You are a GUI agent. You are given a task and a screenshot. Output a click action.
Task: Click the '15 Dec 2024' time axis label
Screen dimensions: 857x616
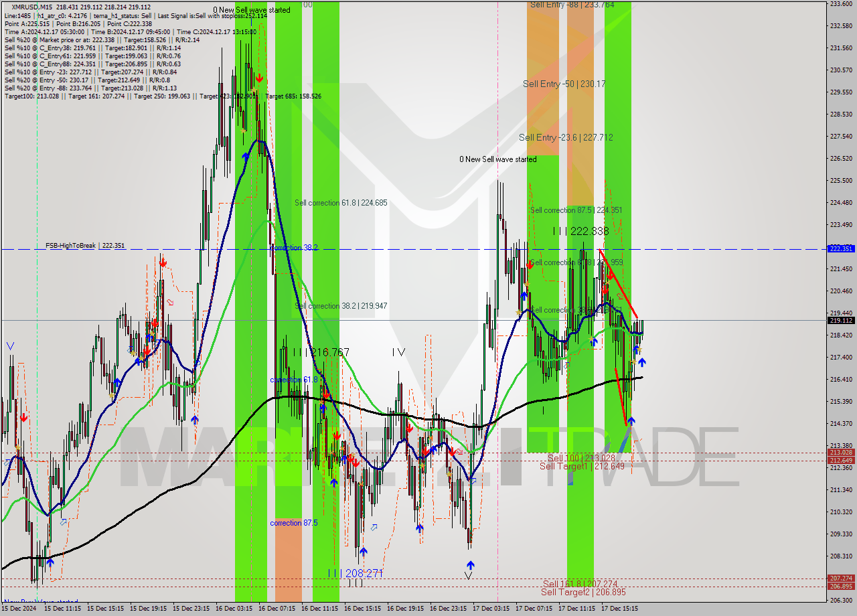click(x=19, y=609)
